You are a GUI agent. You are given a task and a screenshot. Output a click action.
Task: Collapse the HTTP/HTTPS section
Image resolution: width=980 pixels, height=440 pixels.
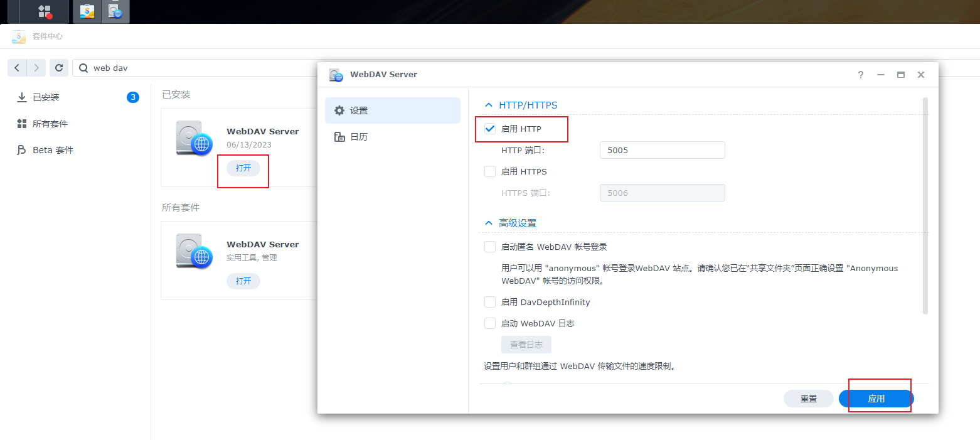[x=489, y=105]
